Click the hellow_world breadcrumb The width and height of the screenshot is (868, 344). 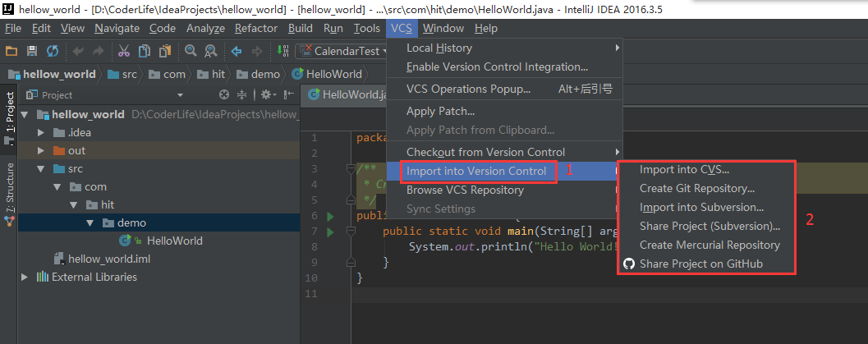tap(52, 74)
